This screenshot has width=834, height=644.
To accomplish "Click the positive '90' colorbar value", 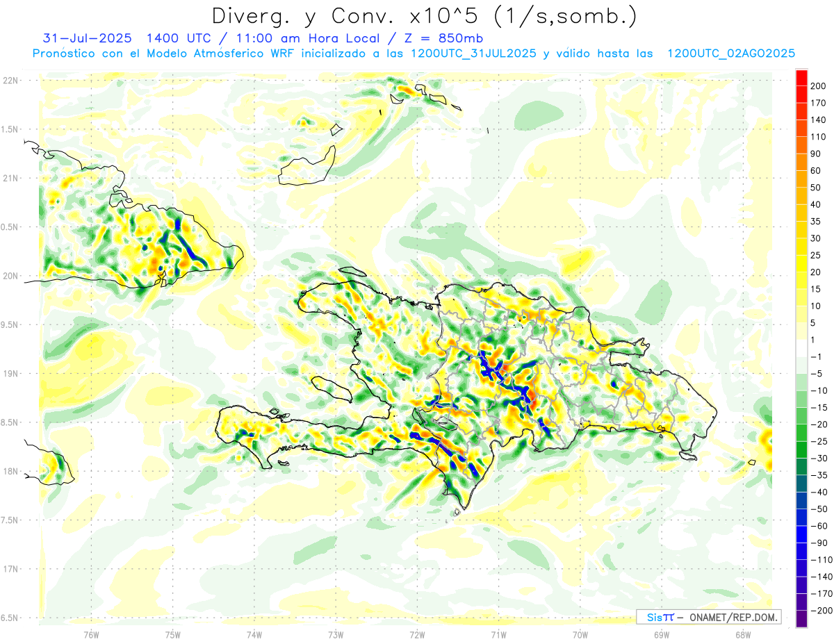I will [x=816, y=154].
